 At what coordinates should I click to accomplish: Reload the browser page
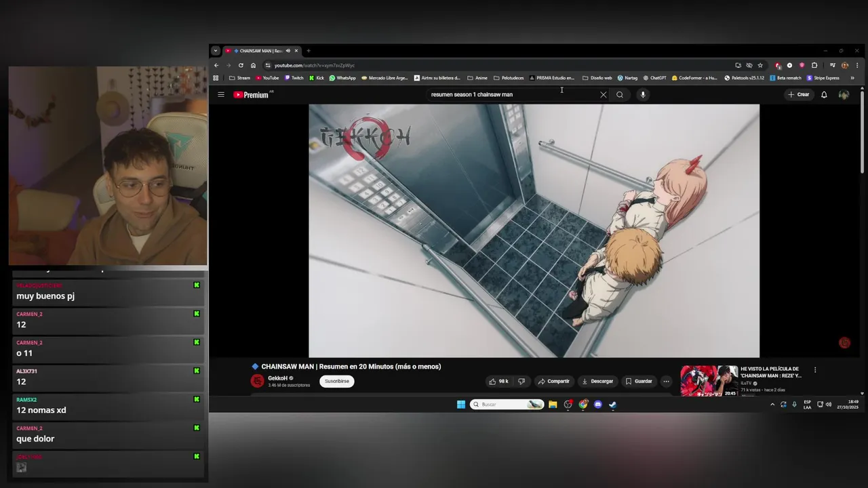tap(241, 66)
